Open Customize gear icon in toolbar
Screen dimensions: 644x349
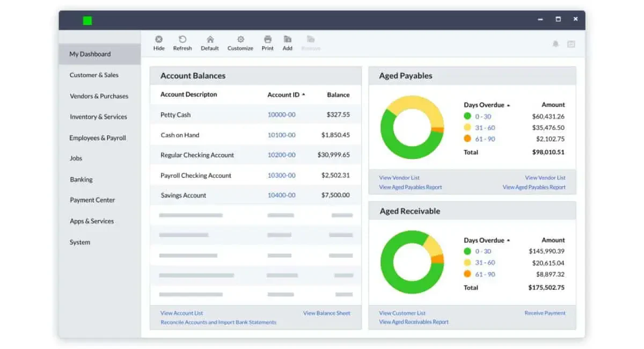click(x=240, y=39)
